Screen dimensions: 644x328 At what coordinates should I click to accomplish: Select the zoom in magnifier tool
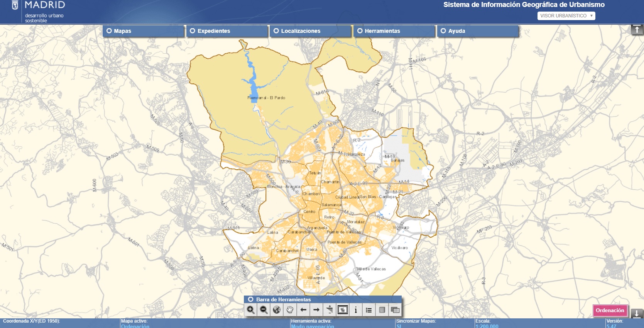(x=251, y=310)
